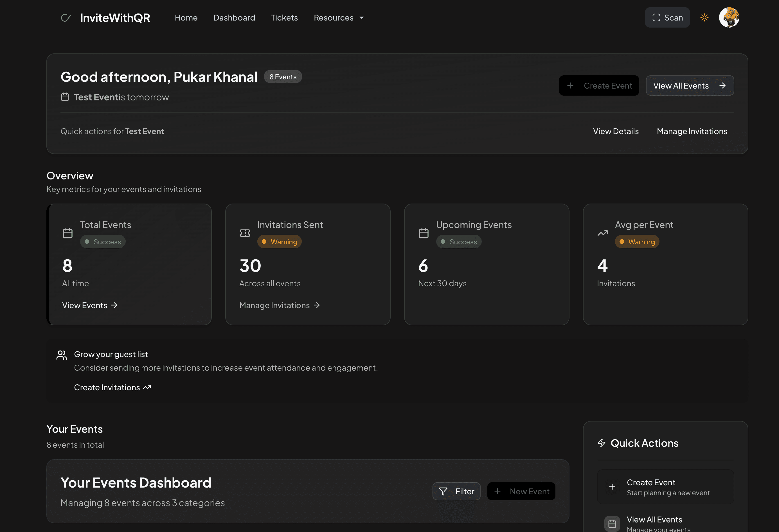Click the Invitations Sent ticket icon
Image resolution: width=779 pixels, height=532 pixels.
[x=245, y=233]
